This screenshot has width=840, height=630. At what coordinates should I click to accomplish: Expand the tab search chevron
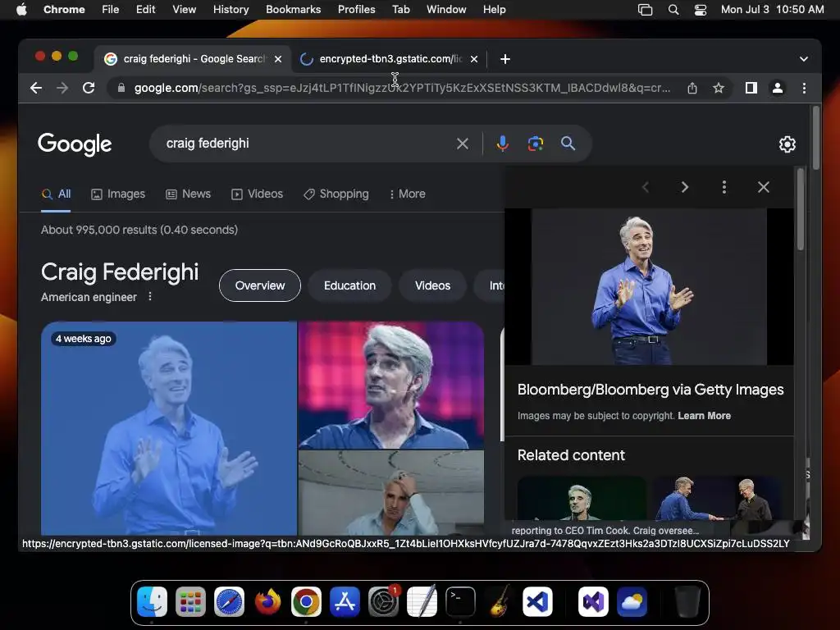803,59
